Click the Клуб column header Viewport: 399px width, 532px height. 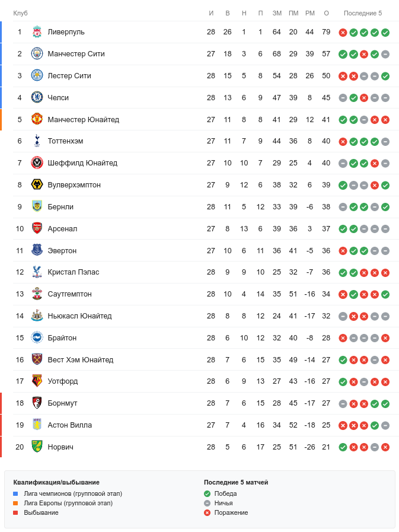pyautogui.click(x=21, y=13)
